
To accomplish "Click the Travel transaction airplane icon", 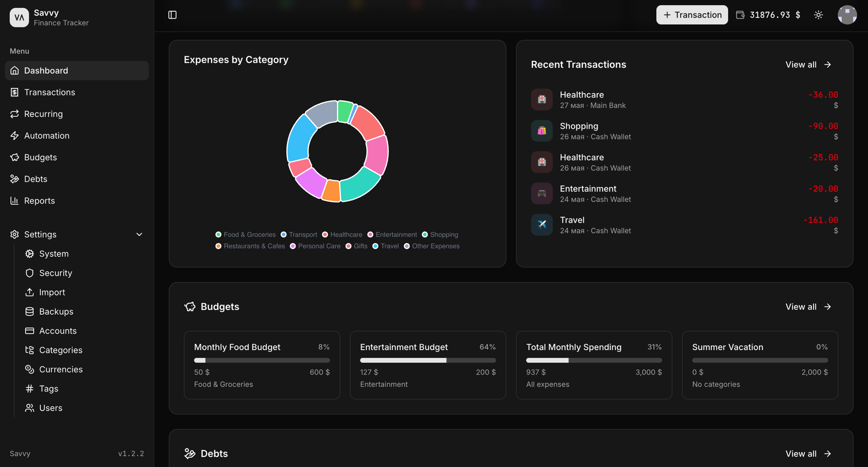I will click(542, 225).
